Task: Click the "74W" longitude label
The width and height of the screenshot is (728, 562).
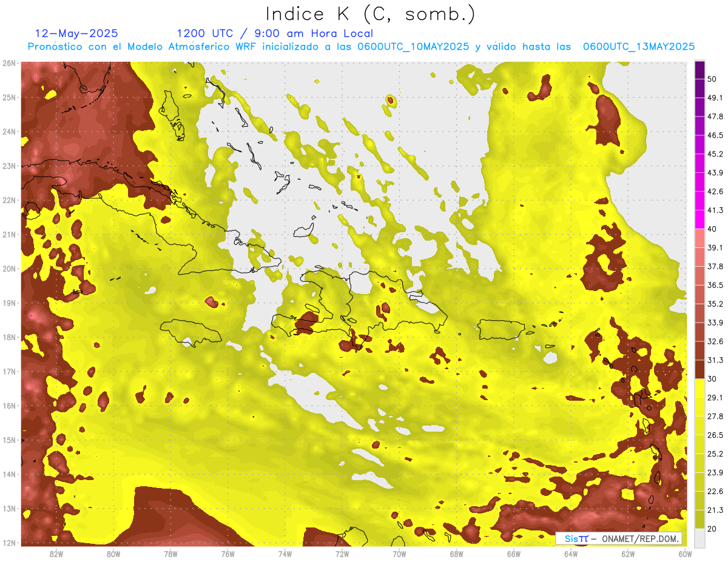Action: [x=285, y=554]
